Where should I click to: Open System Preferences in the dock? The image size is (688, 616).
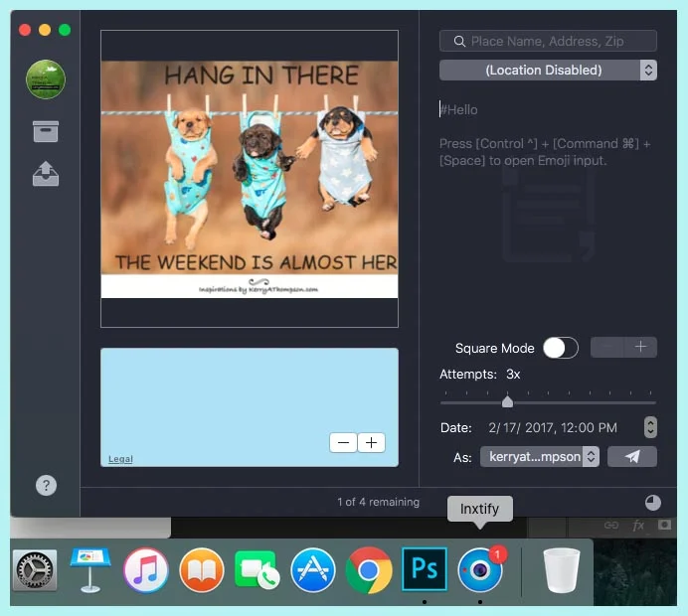tap(35, 570)
